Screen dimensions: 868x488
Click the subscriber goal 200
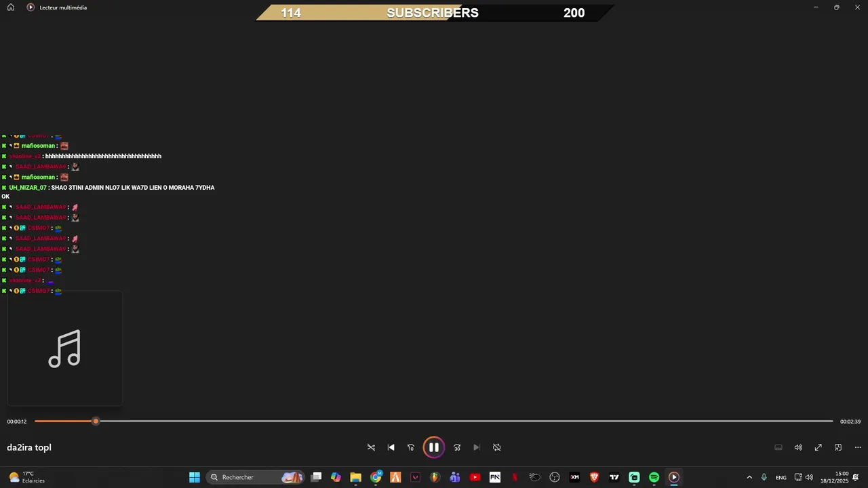click(x=574, y=13)
